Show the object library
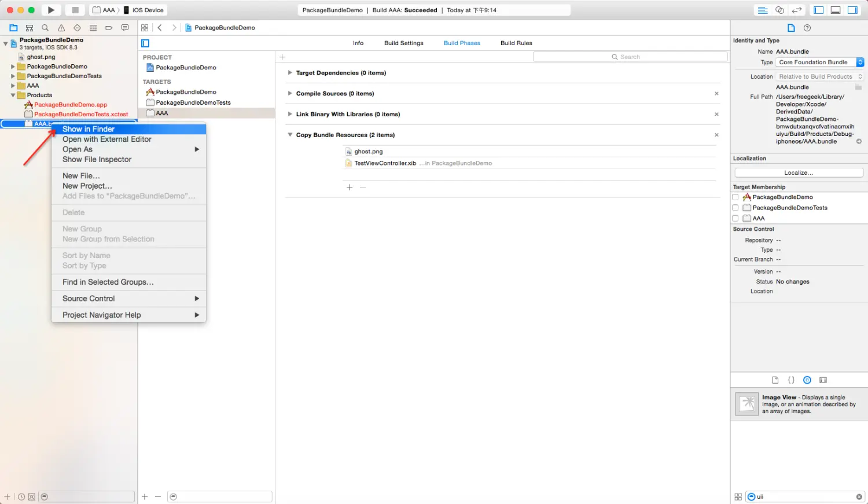This screenshot has height=504, width=868. [x=807, y=380]
